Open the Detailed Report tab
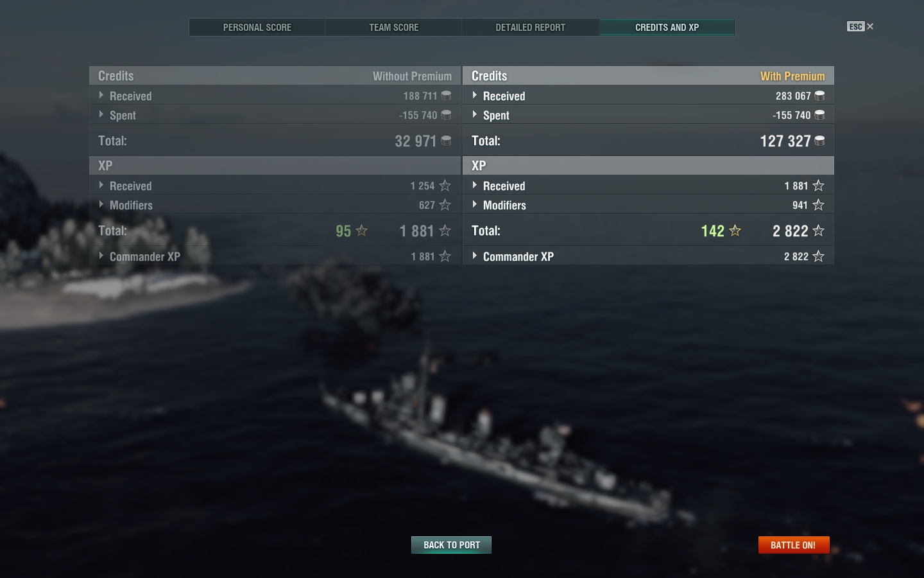 531,27
